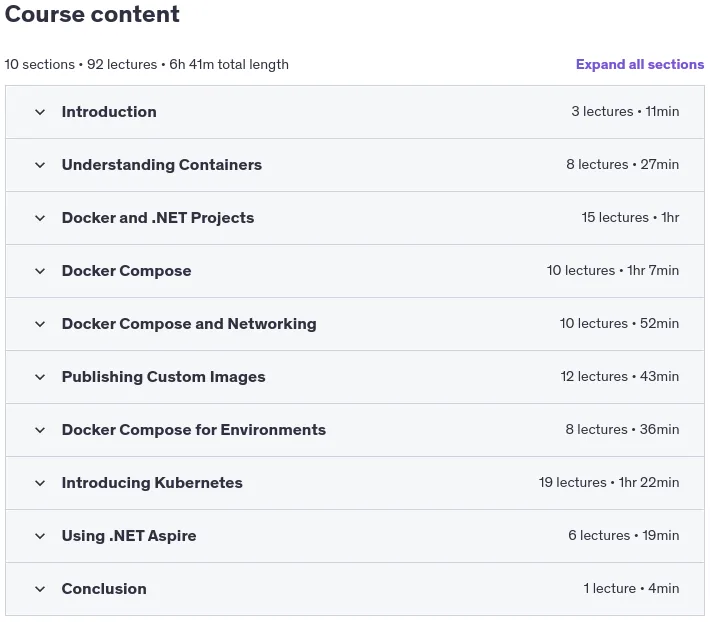
Task: Expand the Using .NET Aspire chevron
Action: coord(40,536)
